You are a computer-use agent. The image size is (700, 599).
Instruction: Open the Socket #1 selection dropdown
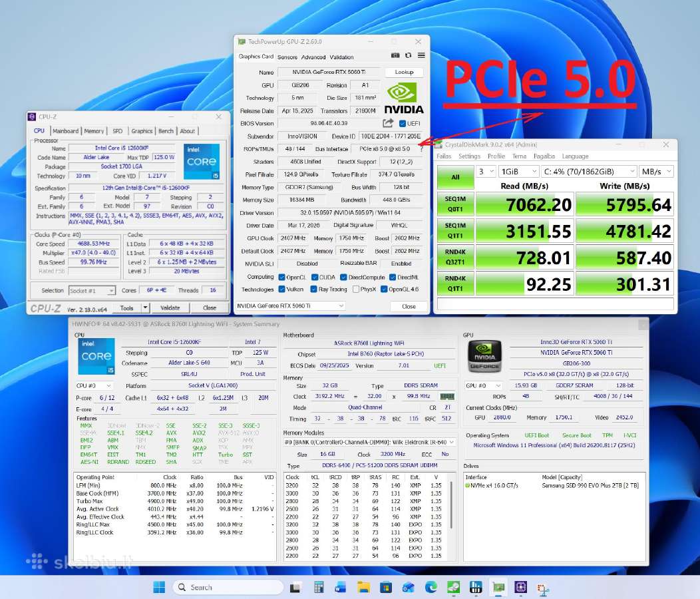pos(92,290)
